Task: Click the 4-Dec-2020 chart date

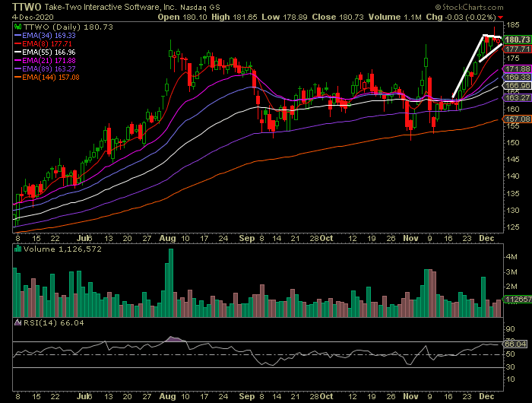Action: [33, 17]
